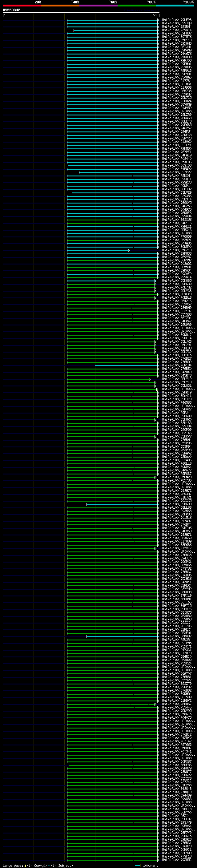Click the red 20% identity legend segment
197x868 pixels.
click(22, 6)
